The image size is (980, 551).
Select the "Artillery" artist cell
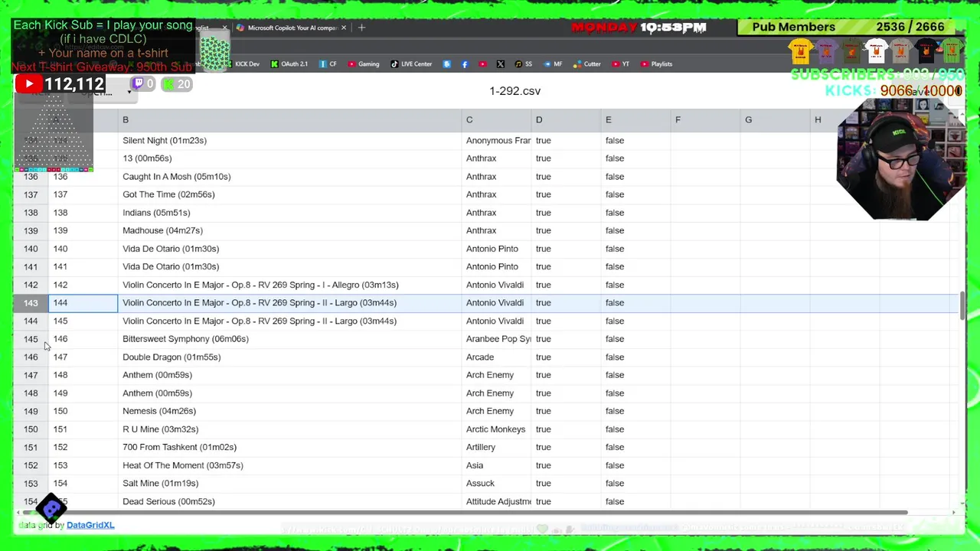tap(496, 447)
